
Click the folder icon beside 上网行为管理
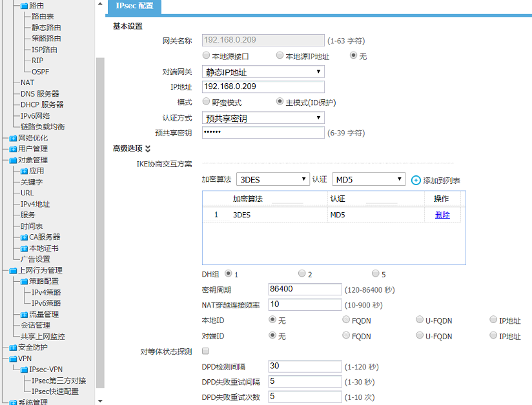(13, 271)
